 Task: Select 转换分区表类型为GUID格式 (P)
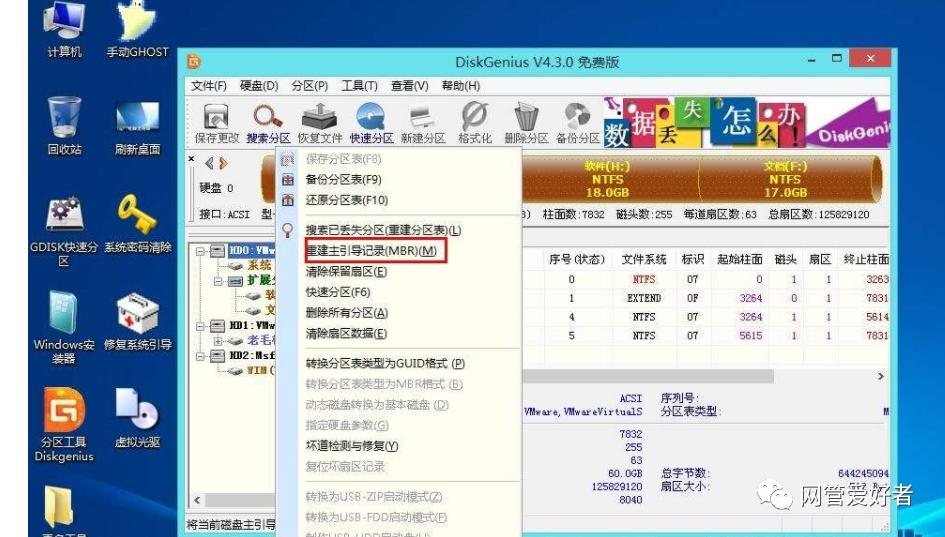point(386,363)
